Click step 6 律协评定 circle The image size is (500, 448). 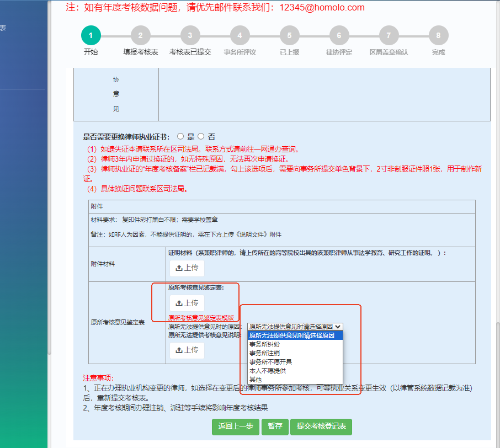(x=339, y=36)
